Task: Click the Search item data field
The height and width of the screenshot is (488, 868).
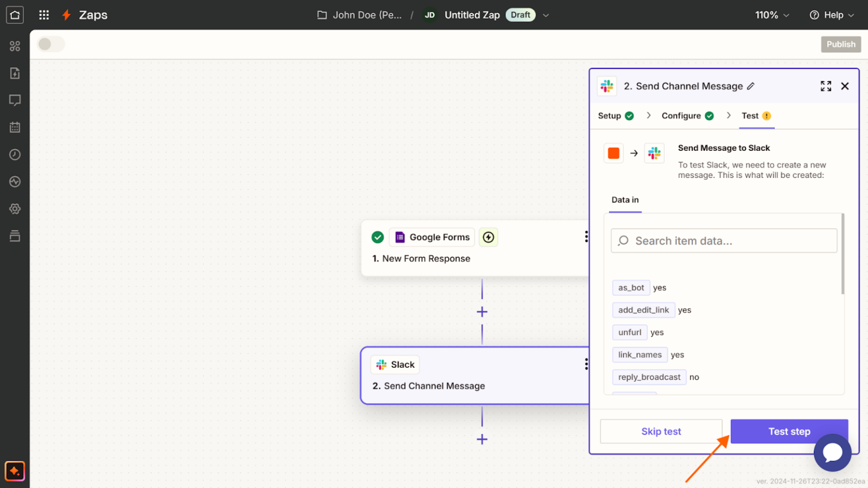Action: pyautogui.click(x=723, y=241)
